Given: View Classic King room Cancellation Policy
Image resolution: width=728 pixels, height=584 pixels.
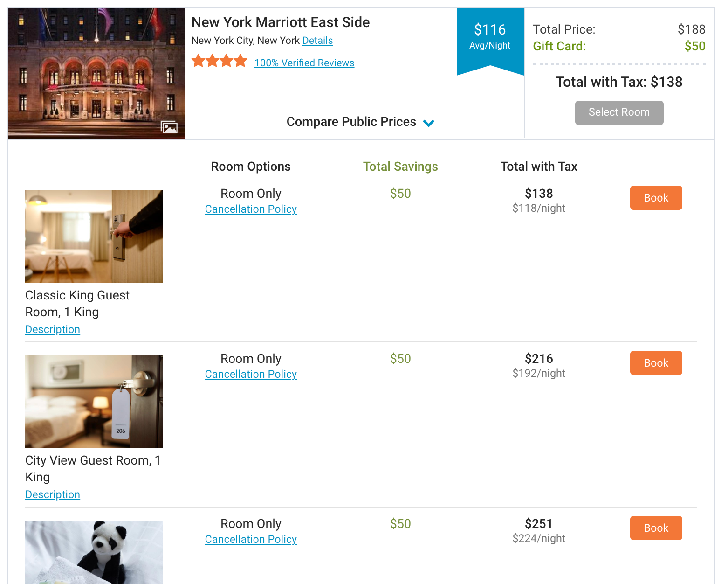Looking at the screenshot, I should [251, 209].
